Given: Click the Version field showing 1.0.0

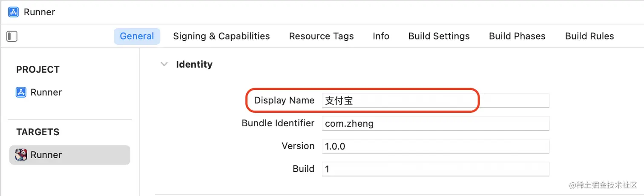Looking at the screenshot, I should tap(435, 146).
